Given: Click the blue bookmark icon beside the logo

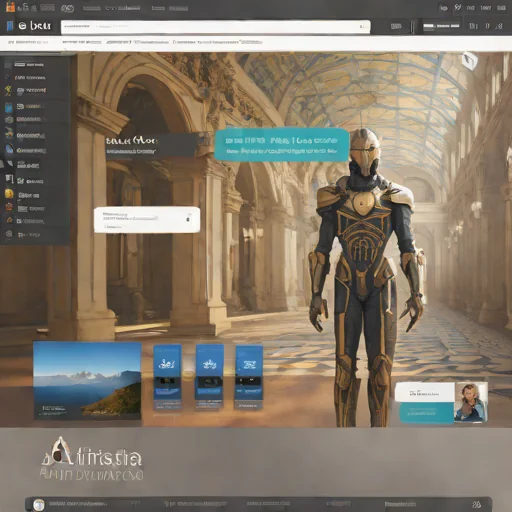Looking at the screenshot, I should 10,26.
